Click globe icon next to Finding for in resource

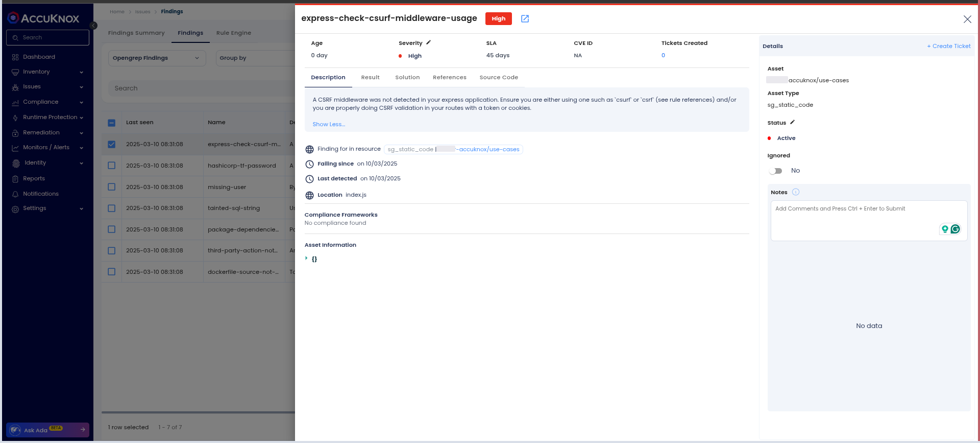[x=309, y=150]
